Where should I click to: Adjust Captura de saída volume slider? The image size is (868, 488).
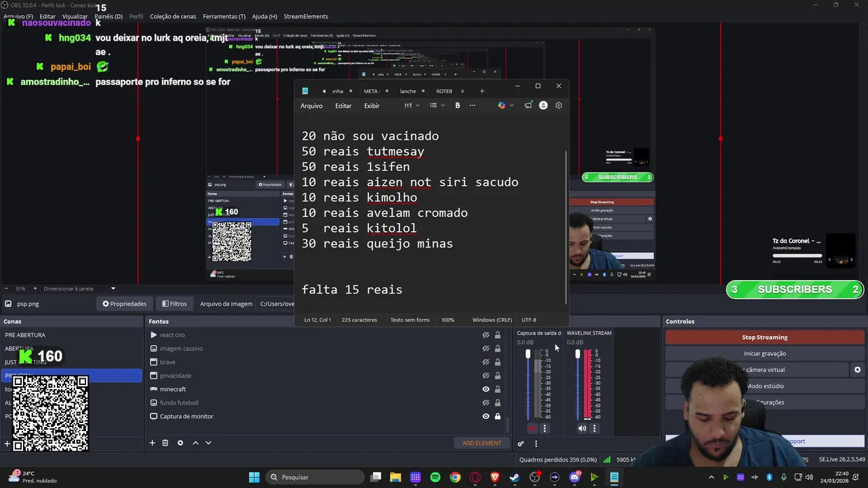(x=528, y=384)
